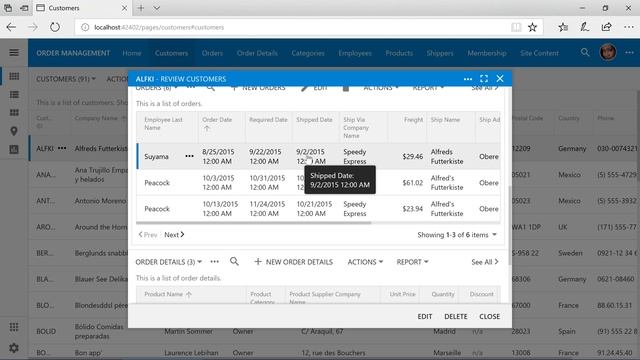Open the Suyama row context menu dots
Viewport: 640px width, 360px height.
(189, 156)
